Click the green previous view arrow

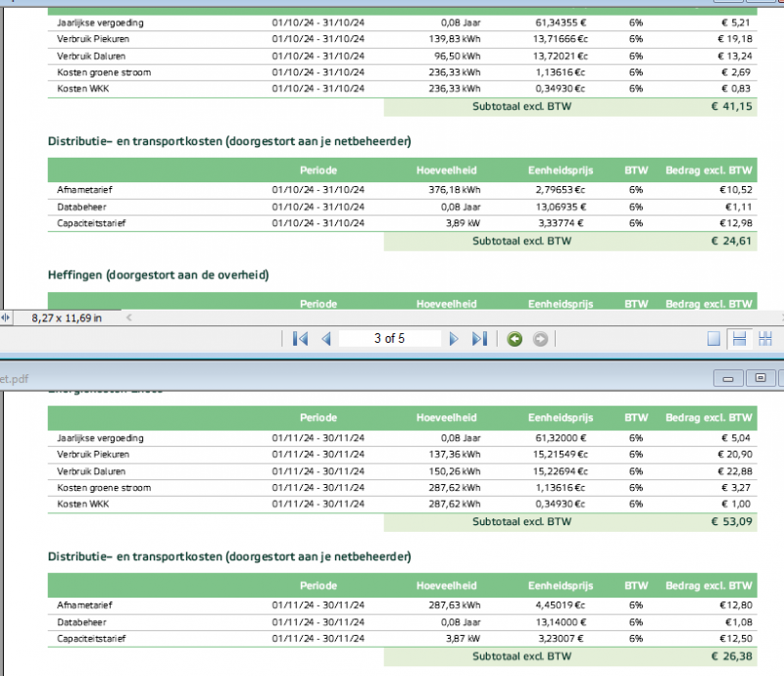click(515, 339)
